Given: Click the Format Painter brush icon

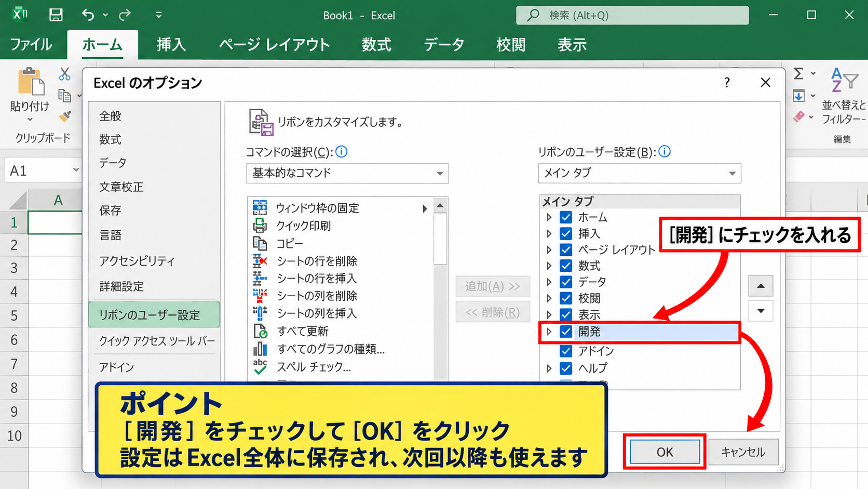Looking at the screenshot, I should (x=65, y=116).
